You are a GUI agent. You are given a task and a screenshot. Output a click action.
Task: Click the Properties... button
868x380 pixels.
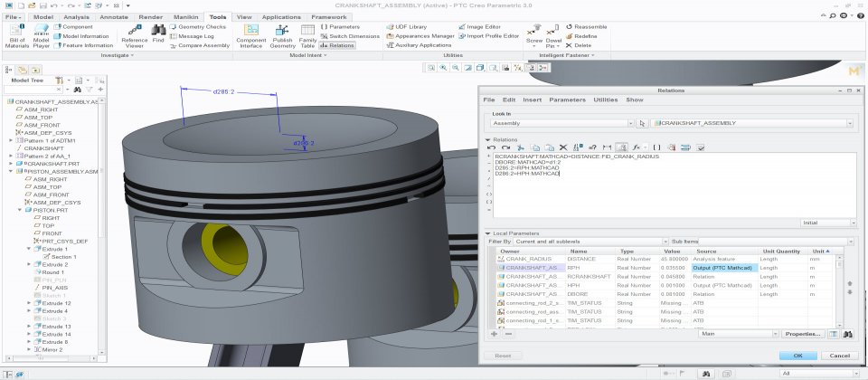[x=802, y=334]
